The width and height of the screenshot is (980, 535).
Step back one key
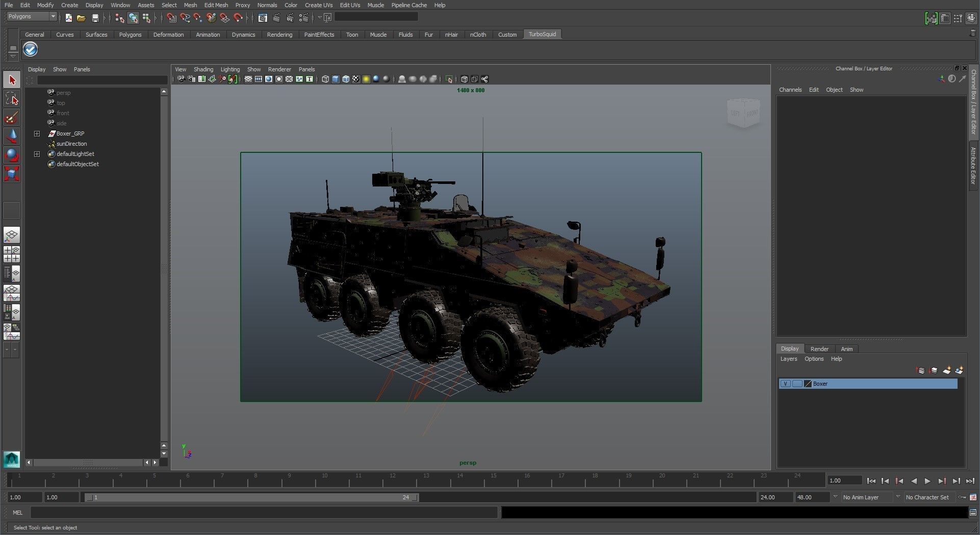click(899, 481)
